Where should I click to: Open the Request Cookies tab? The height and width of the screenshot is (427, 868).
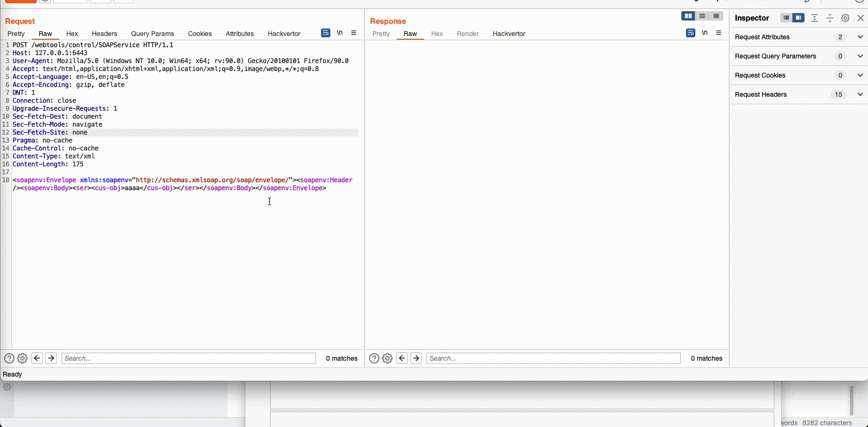(x=200, y=34)
